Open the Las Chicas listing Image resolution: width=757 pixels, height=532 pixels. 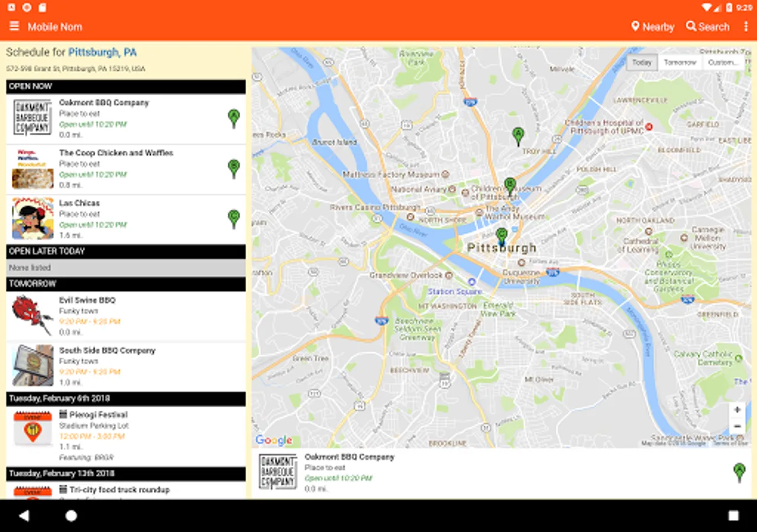[x=126, y=219]
